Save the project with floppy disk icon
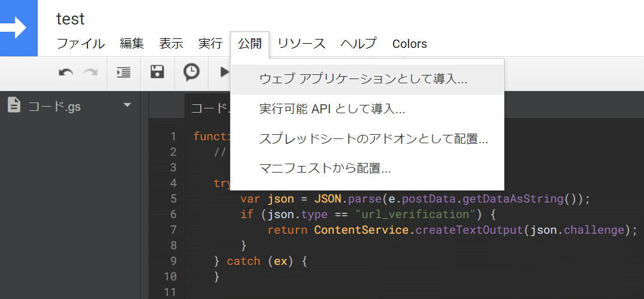The image size is (644, 299). tap(157, 73)
